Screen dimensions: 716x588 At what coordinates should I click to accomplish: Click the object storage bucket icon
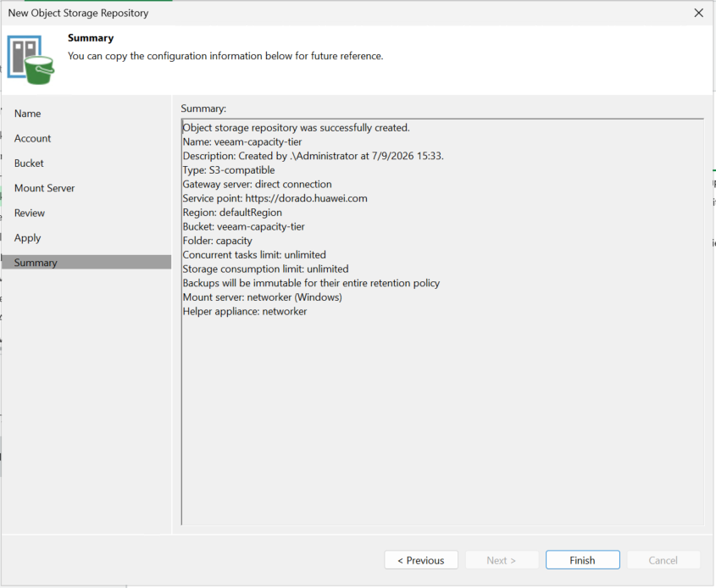(31, 60)
